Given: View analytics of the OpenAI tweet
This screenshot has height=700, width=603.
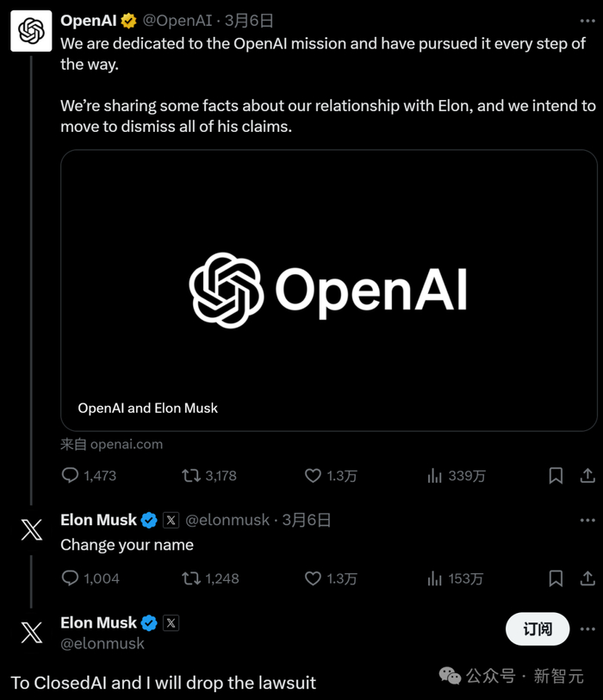Looking at the screenshot, I should 435,475.
